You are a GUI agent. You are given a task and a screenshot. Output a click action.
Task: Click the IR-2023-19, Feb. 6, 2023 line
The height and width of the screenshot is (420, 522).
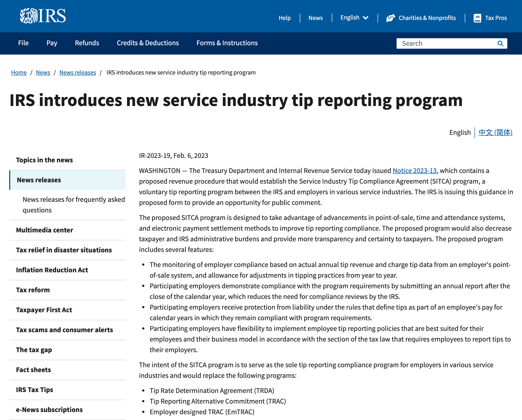pos(173,156)
